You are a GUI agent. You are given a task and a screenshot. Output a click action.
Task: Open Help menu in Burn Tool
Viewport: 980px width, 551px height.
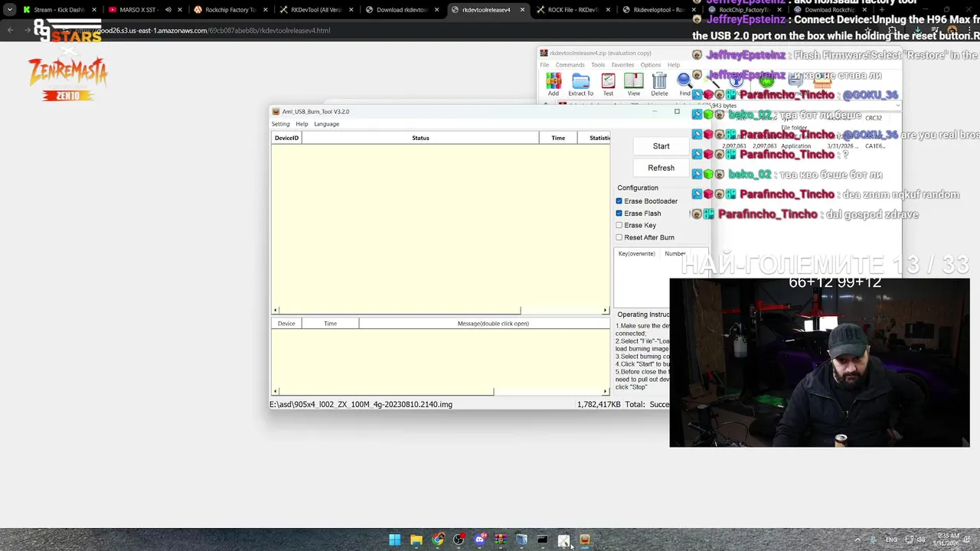(302, 124)
